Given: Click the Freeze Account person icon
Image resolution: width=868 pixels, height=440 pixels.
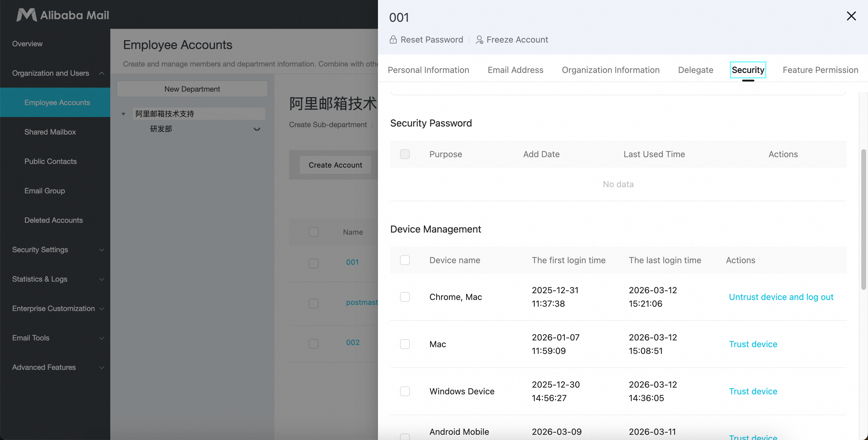Looking at the screenshot, I should point(479,40).
